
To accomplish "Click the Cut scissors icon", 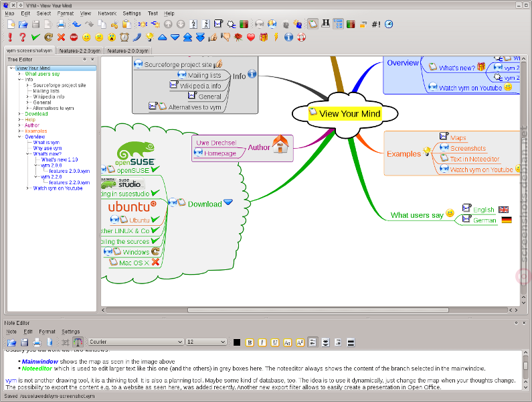I will (x=114, y=24).
